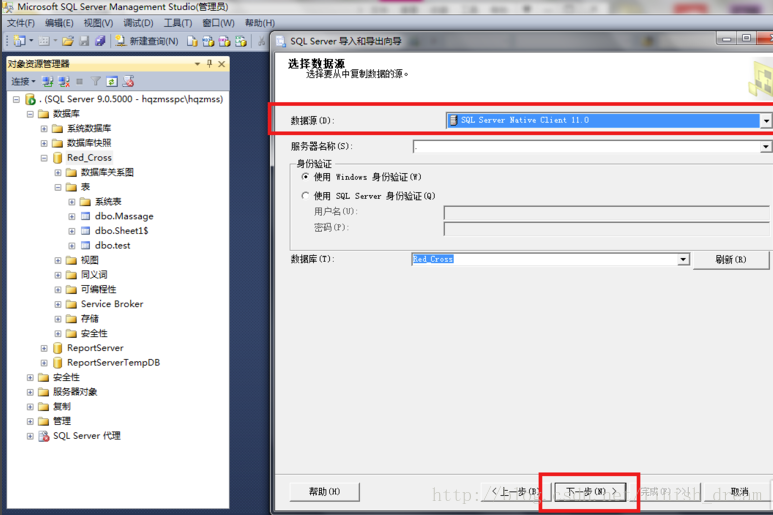This screenshot has width=773, height=515.
Task: Open the 服务器名称 dropdown arrow
Action: point(766,146)
